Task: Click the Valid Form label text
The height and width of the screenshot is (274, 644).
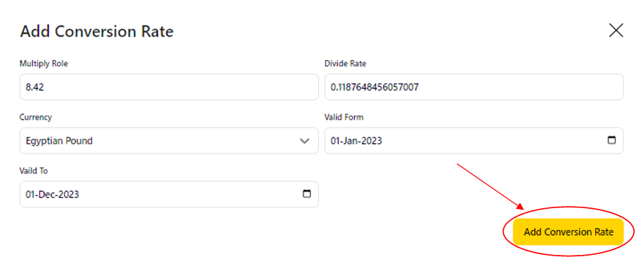Action: [x=344, y=118]
